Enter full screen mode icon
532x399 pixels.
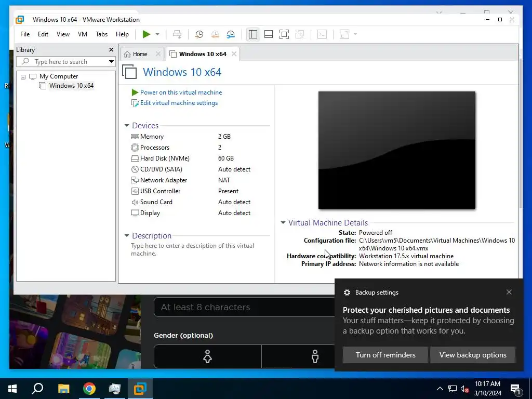point(284,34)
